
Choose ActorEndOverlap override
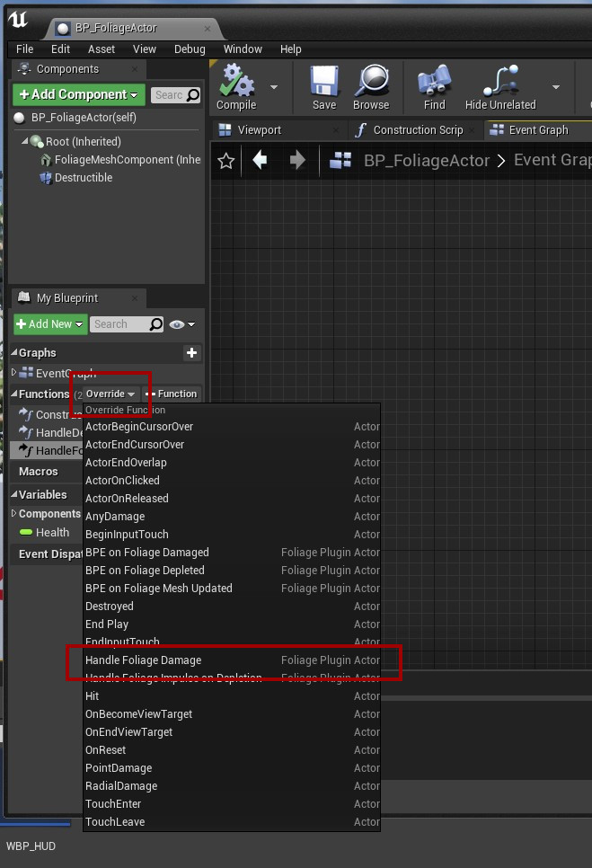pos(232,463)
